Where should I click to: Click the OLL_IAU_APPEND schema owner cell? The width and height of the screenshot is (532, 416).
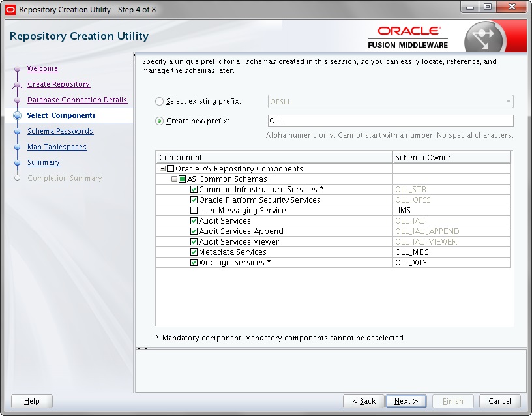pyautogui.click(x=452, y=231)
